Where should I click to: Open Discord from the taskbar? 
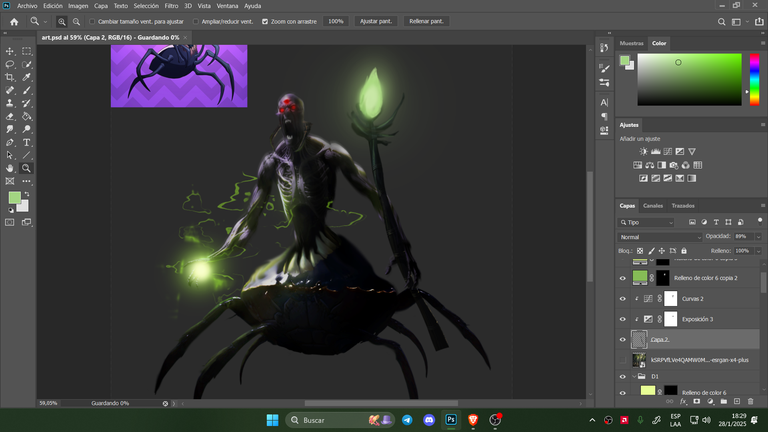(x=429, y=420)
